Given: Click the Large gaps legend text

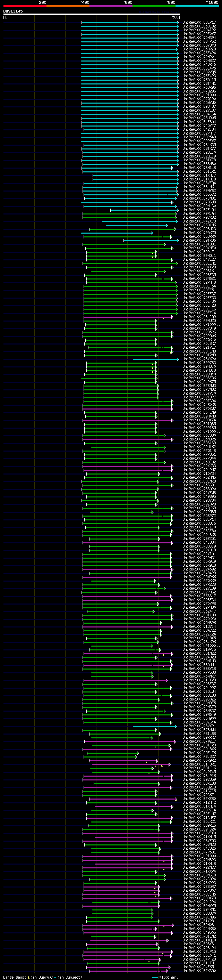Looking at the screenshot, I should (x=42, y=977).
